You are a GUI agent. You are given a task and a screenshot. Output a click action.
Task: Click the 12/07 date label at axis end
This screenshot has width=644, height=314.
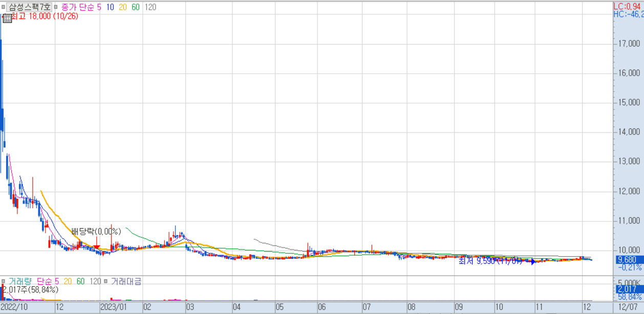click(628, 308)
